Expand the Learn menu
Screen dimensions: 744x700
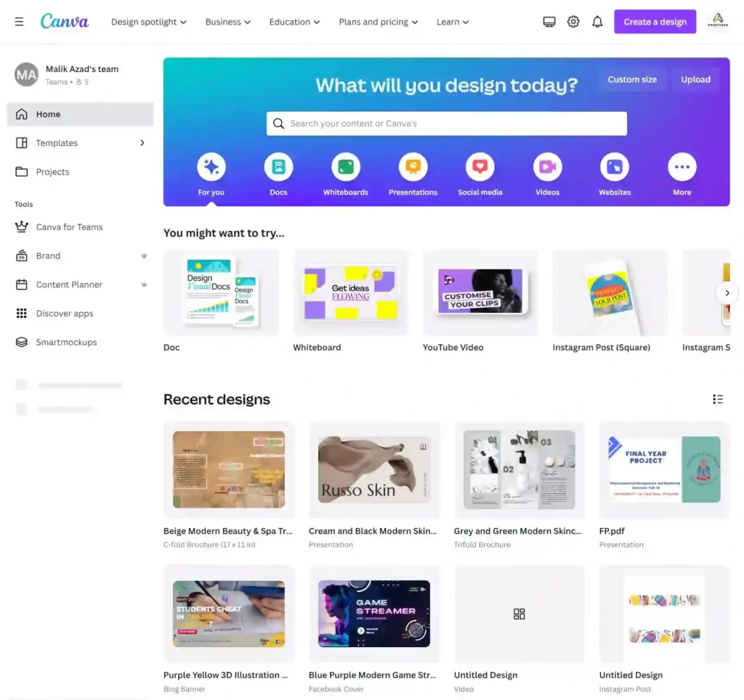(x=453, y=22)
